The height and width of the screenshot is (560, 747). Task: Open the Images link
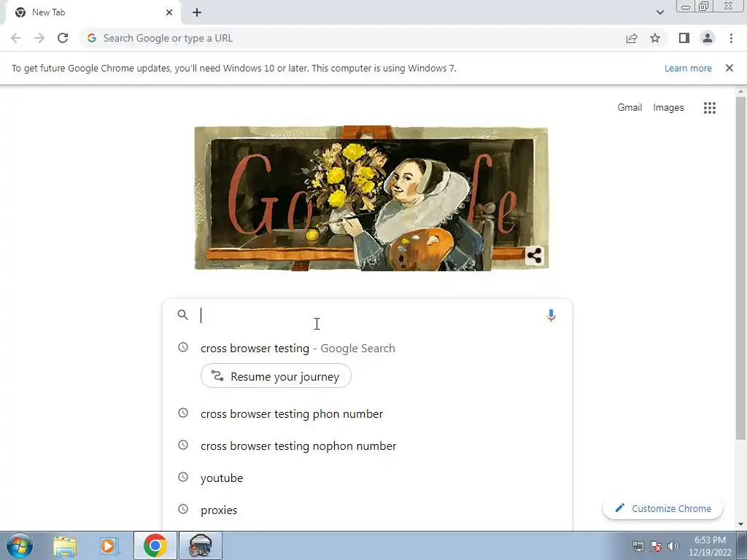[x=668, y=108]
